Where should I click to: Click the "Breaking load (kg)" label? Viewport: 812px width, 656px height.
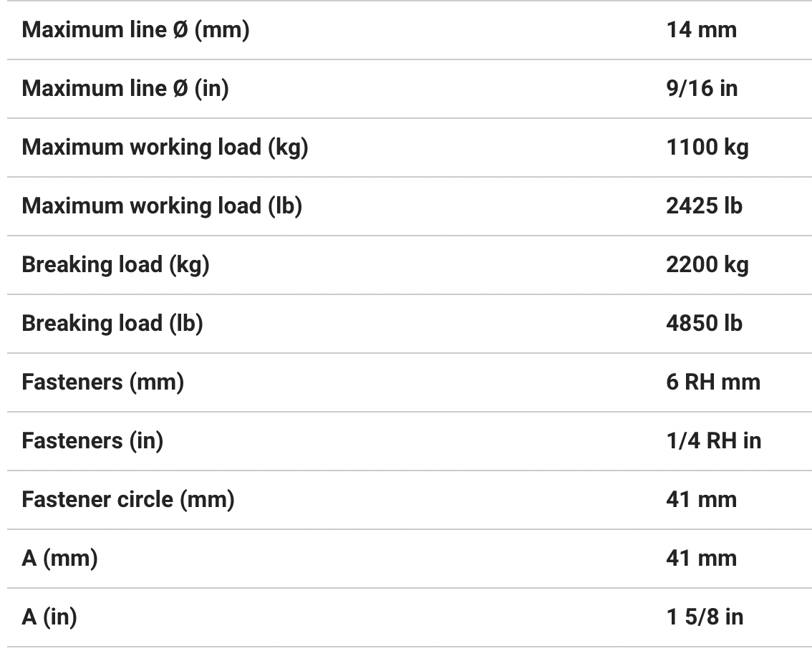(115, 265)
